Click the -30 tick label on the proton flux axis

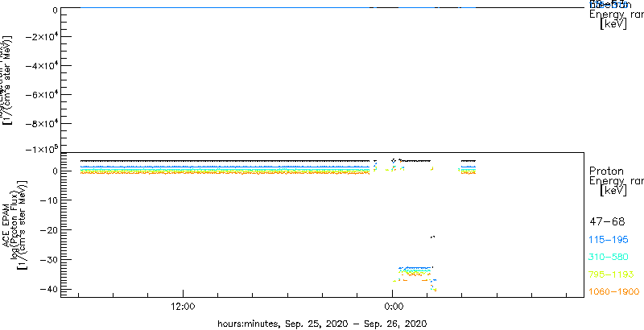[47, 259]
